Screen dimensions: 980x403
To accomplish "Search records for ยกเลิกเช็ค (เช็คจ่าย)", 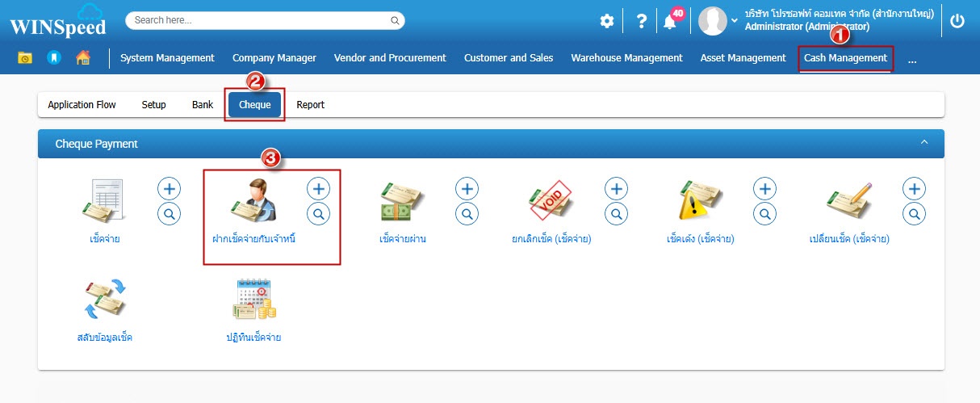I will pyautogui.click(x=616, y=214).
